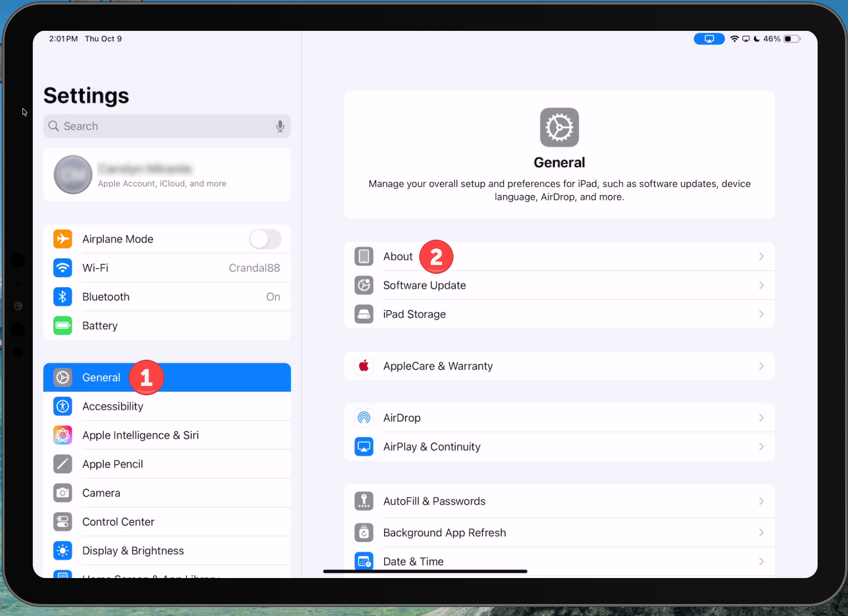This screenshot has width=848, height=616.
Task: Open Apple Intelligence & Siri settings
Action: 167,435
